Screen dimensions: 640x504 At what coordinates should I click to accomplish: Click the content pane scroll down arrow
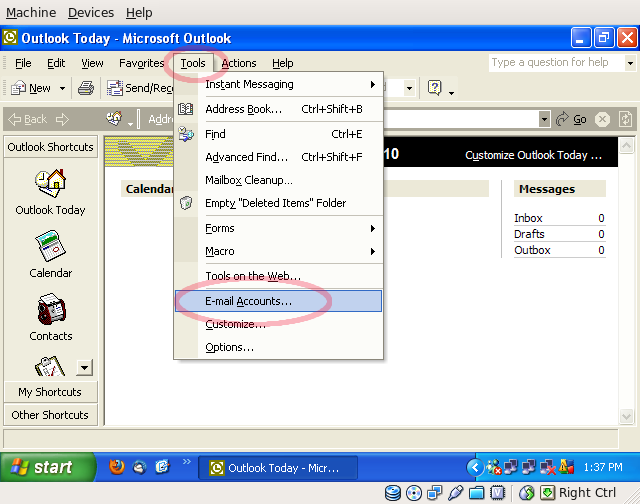626,417
